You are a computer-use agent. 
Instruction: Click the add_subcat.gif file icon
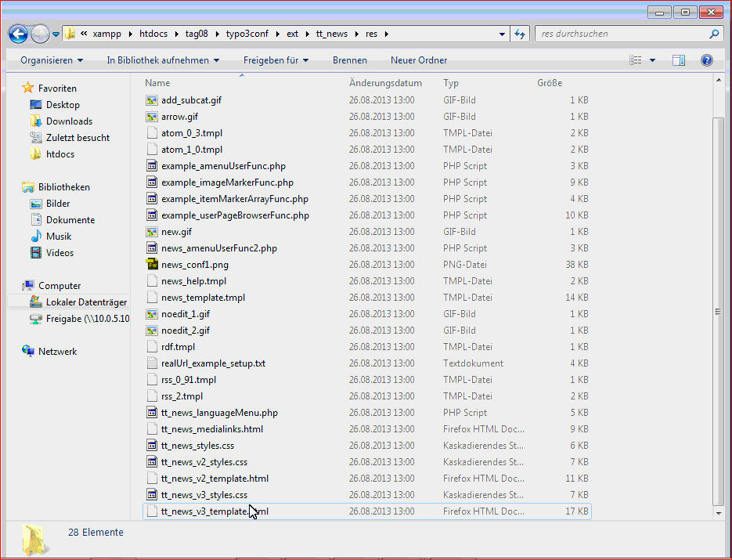click(x=152, y=100)
